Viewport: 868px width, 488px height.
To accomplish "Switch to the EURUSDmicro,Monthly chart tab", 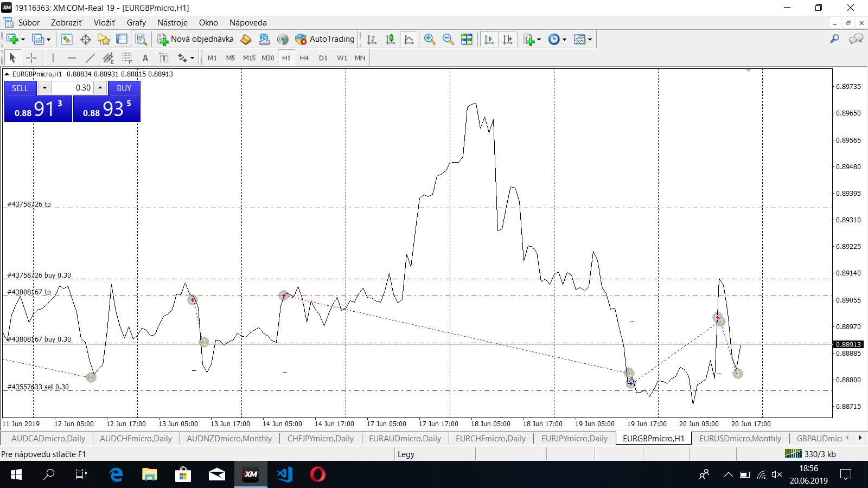I will pos(740,439).
